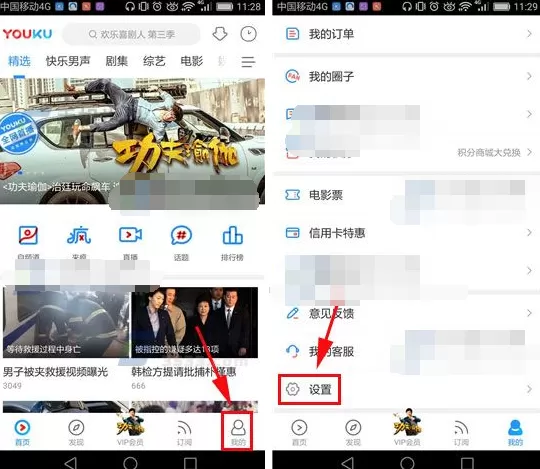Tap the 我的订单 order icon
Screen dimensions: 540x469
point(292,34)
